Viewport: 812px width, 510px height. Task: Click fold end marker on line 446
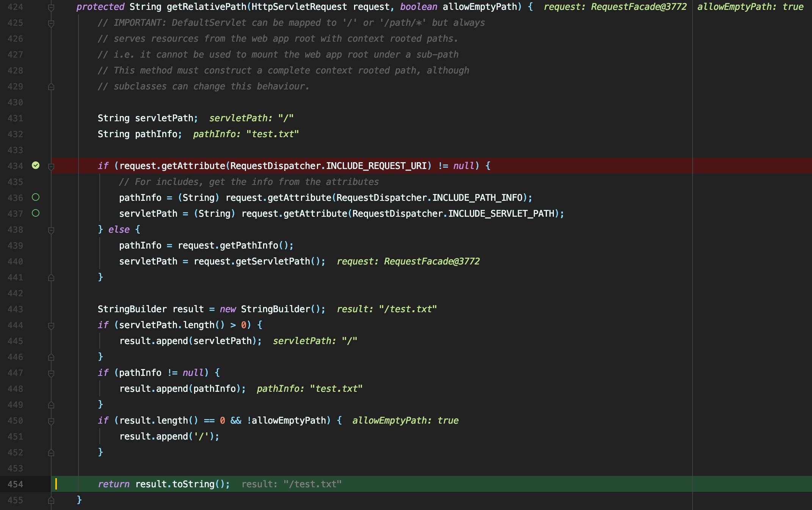tap(51, 357)
